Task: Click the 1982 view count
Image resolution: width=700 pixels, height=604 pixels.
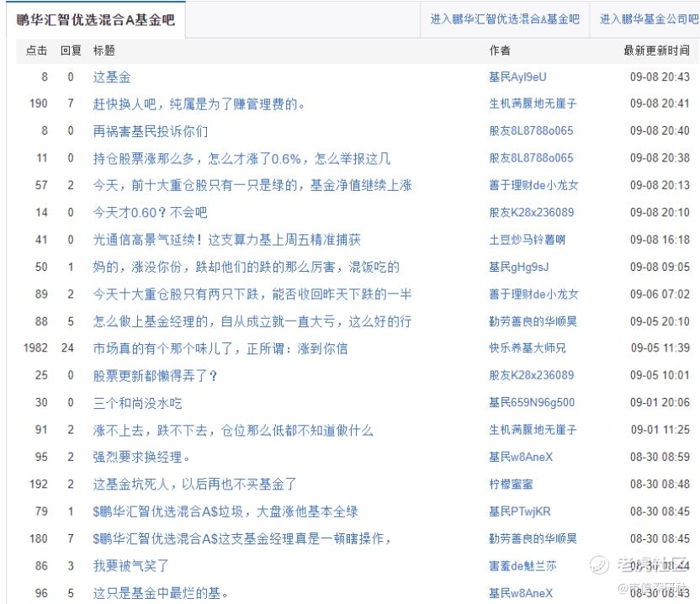Action: pyautogui.click(x=35, y=348)
